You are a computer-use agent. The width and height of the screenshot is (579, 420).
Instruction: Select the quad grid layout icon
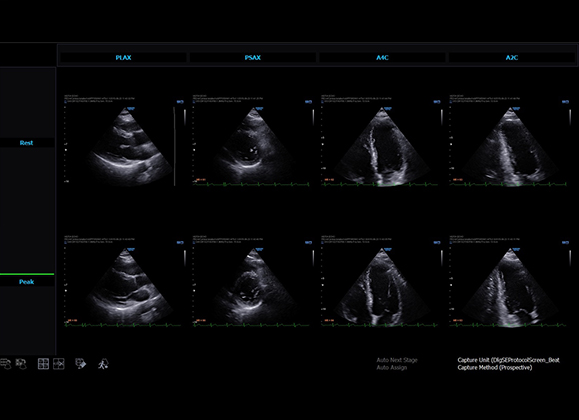[43, 364]
